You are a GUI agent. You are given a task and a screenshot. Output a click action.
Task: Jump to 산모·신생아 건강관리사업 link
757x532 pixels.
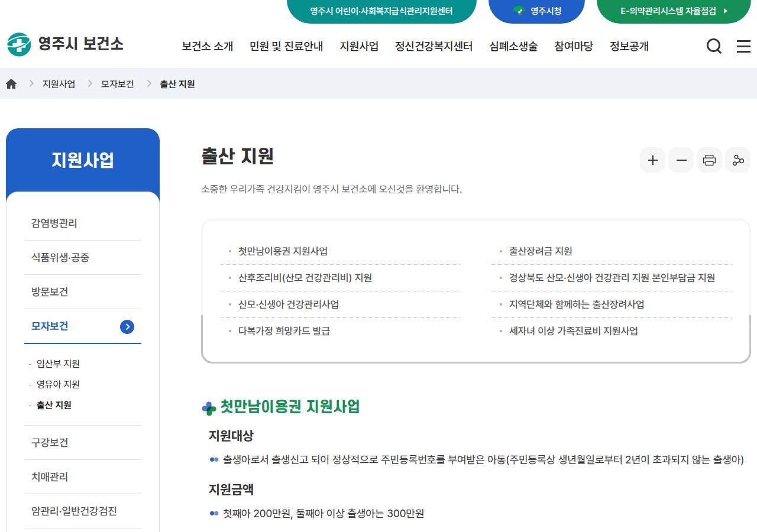click(289, 304)
